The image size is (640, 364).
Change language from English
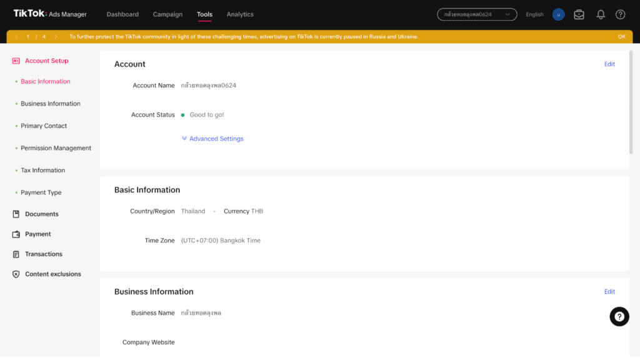pyautogui.click(x=534, y=15)
